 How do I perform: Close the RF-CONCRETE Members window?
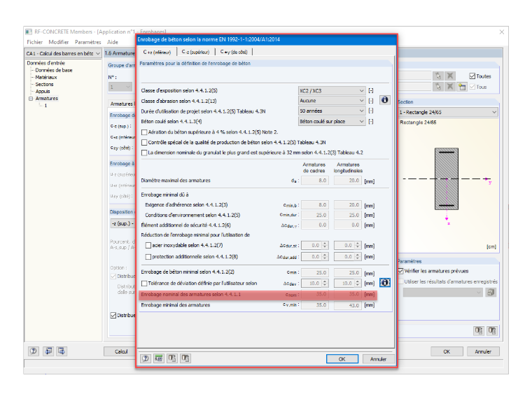click(x=502, y=32)
